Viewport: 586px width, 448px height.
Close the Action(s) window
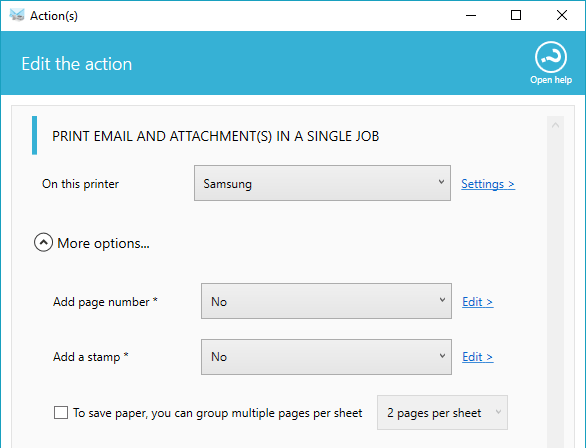point(562,15)
